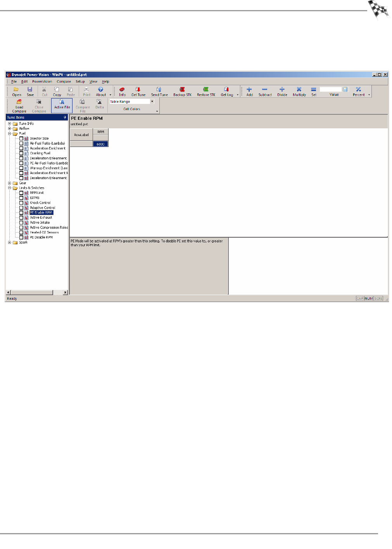392x549 pixels.
Task: Open the Compare menu
Action: [64, 81]
